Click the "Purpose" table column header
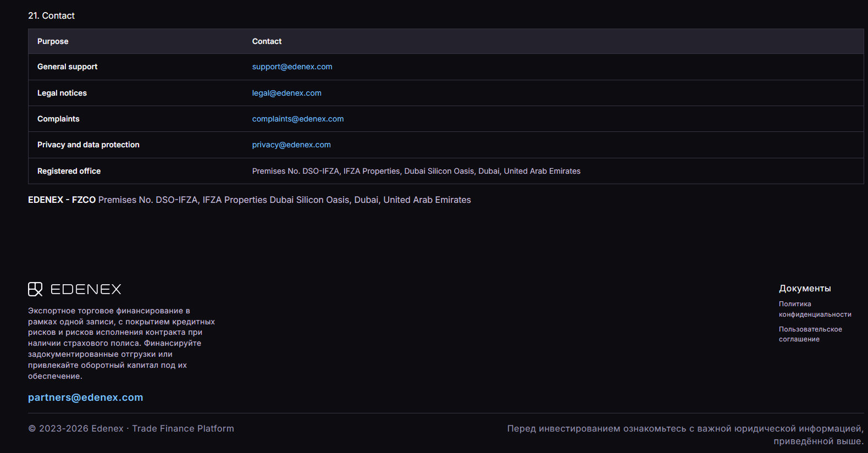 (53, 41)
